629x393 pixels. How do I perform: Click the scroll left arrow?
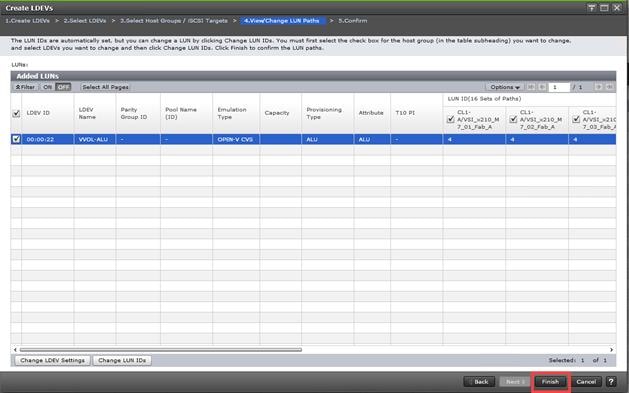click(x=15, y=350)
